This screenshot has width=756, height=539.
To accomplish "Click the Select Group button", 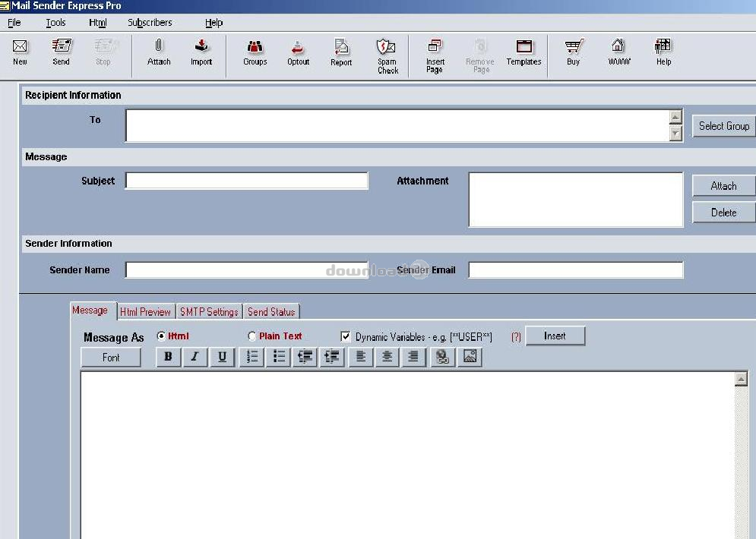I will coord(724,126).
